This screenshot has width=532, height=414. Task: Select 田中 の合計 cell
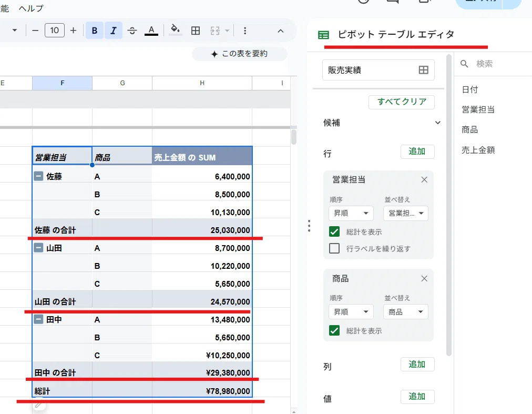(x=63, y=370)
